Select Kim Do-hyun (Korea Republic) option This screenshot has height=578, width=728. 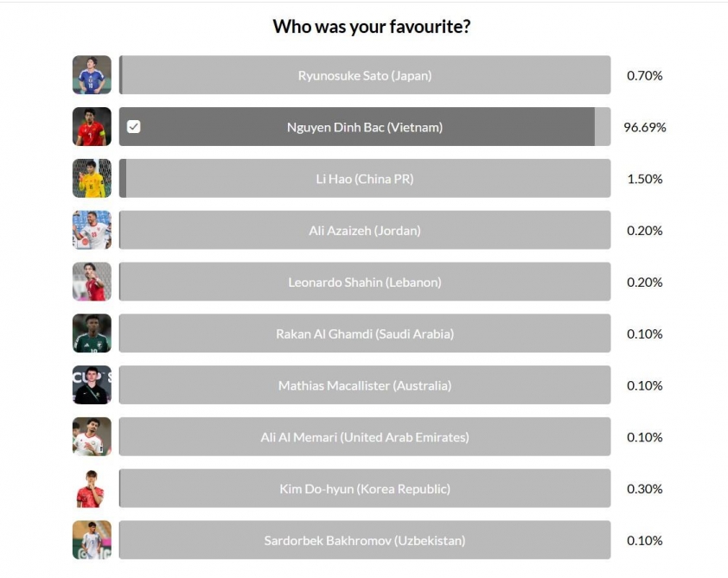pos(364,489)
